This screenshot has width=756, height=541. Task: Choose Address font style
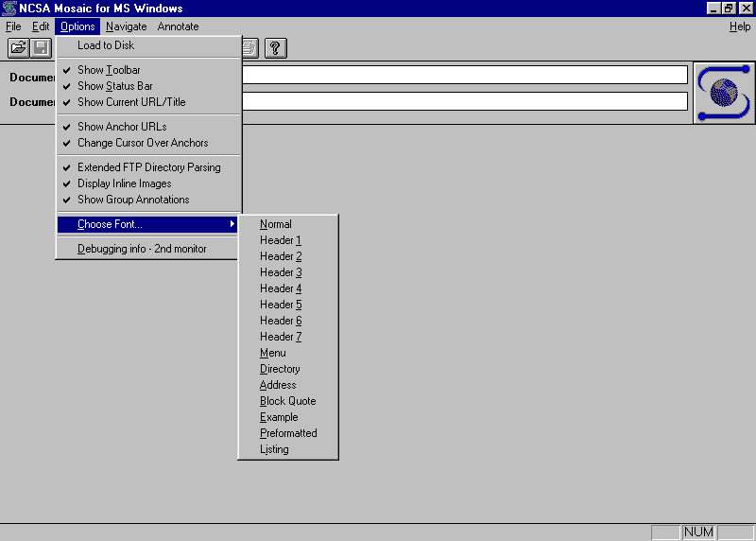click(x=288, y=385)
